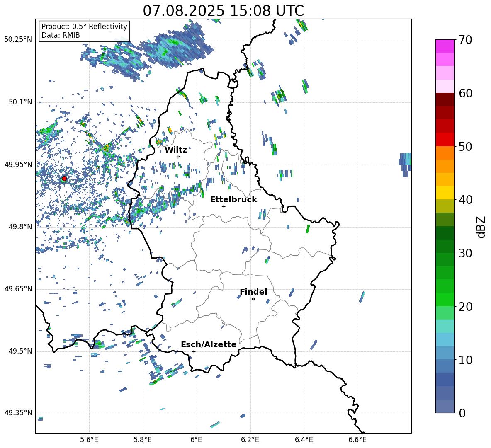Click the Findel station label
The width and height of the screenshot is (491, 448).
pyautogui.click(x=253, y=292)
